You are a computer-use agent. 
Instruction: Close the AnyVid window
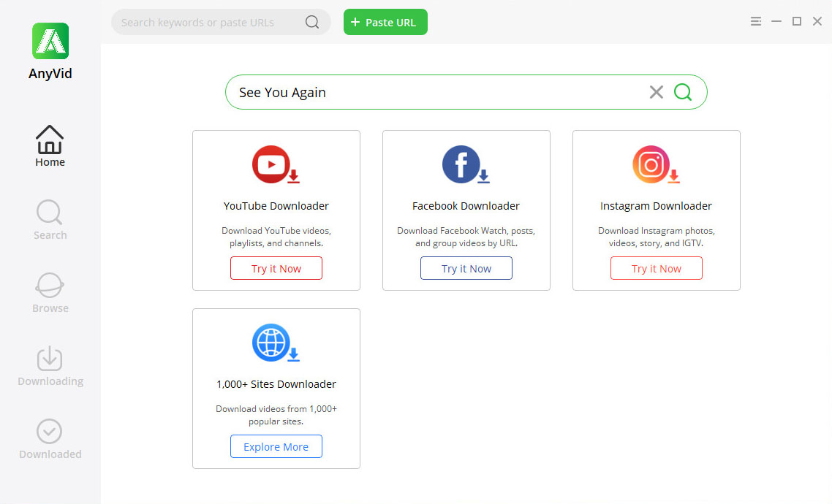pos(817,21)
